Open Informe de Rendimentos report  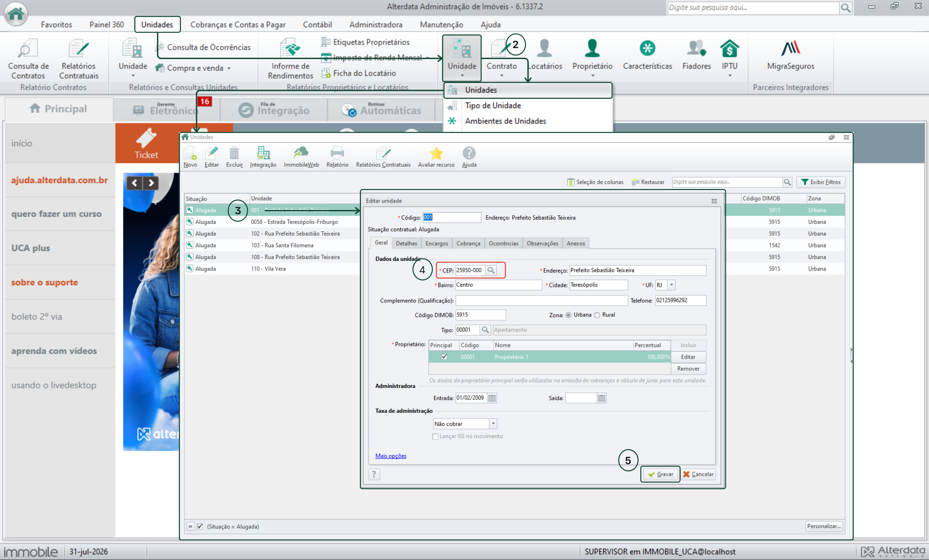click(290, 59)
